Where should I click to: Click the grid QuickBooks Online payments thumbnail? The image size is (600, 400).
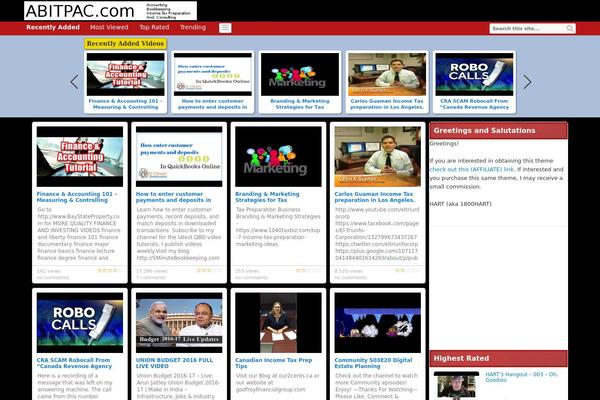point(179,157)
